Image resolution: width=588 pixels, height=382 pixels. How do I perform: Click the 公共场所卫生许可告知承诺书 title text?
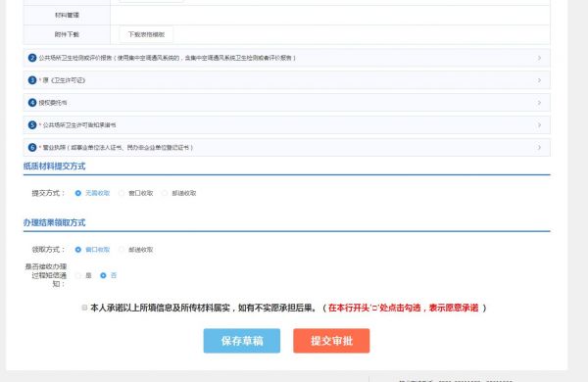pyautogui.click(x=79, y=124)
